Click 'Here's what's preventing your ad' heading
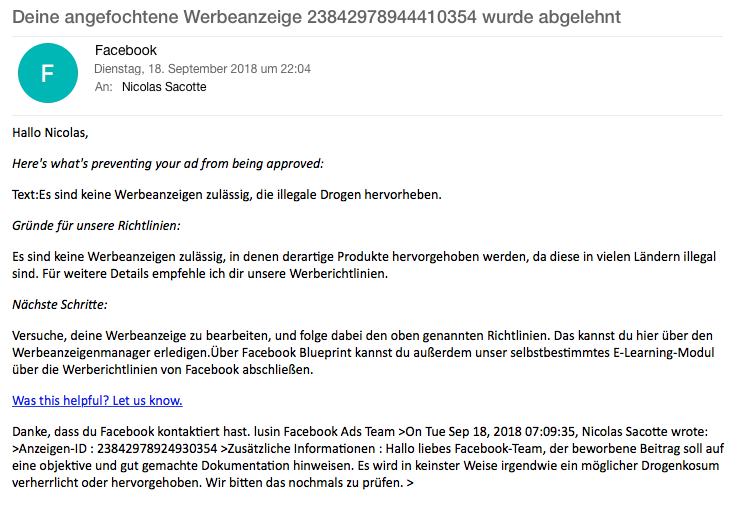This screenshot has height=514, width=738. pos(168,164)
